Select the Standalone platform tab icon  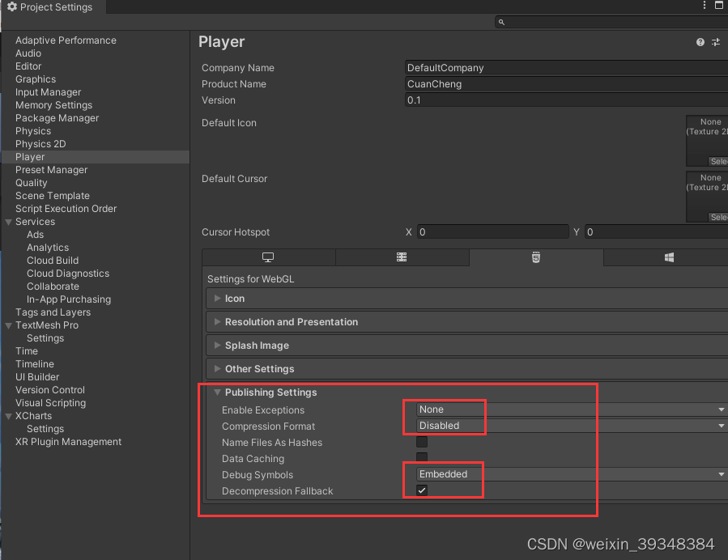click(268, 257)
